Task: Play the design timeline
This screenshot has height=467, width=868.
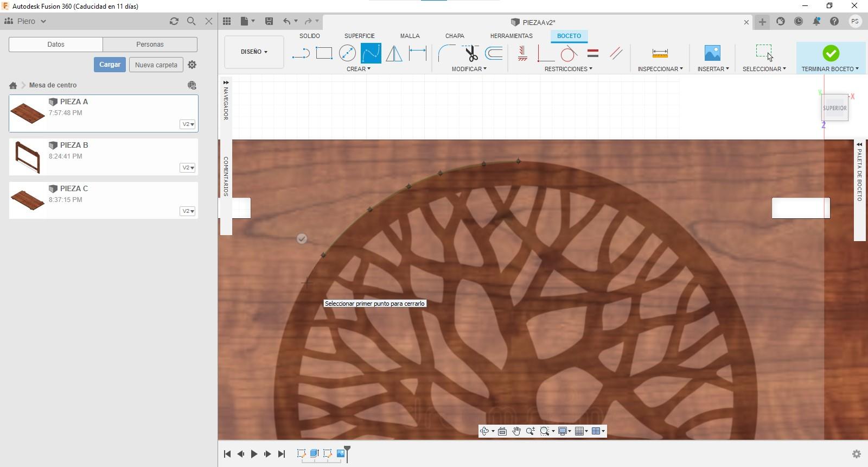Action: [x=254, y=454]
